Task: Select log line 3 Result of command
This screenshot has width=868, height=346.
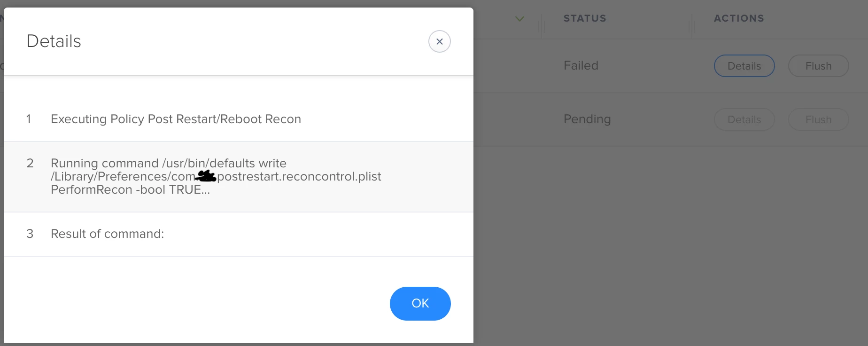Action: pos(239,234)
